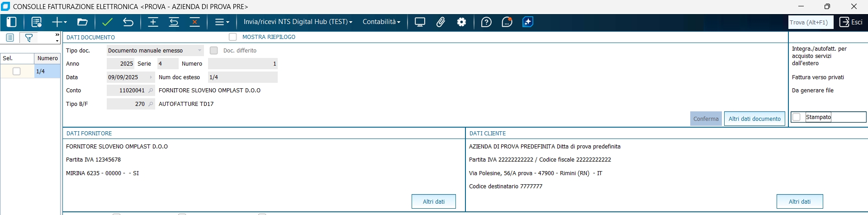The image size is (868, 215).
Task: Confirm with the green checkmark icon
Action: tap(107, 22)
